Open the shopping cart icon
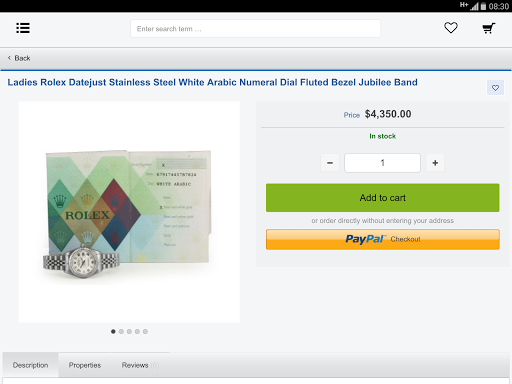The image size is (512, 384). coord(489,28)
